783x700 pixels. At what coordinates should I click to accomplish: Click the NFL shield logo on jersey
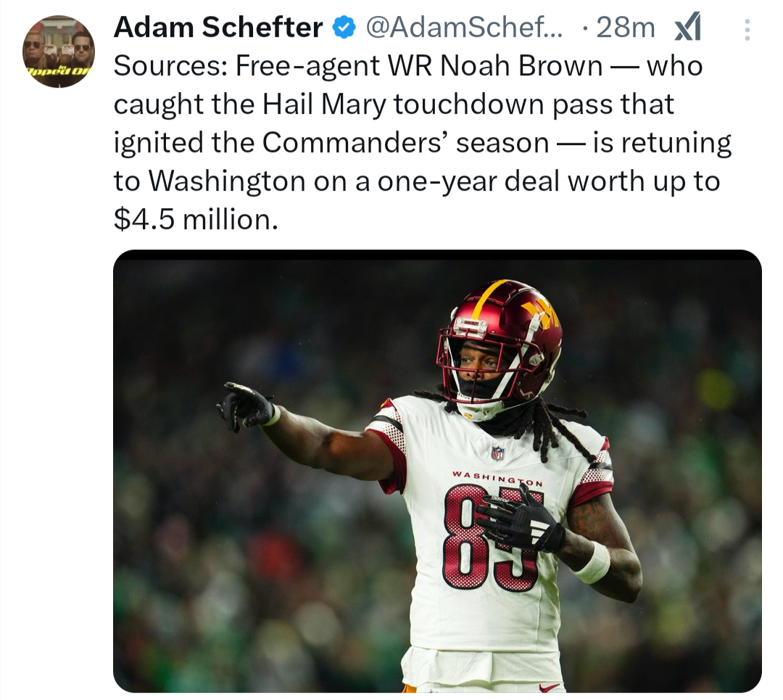497,453
